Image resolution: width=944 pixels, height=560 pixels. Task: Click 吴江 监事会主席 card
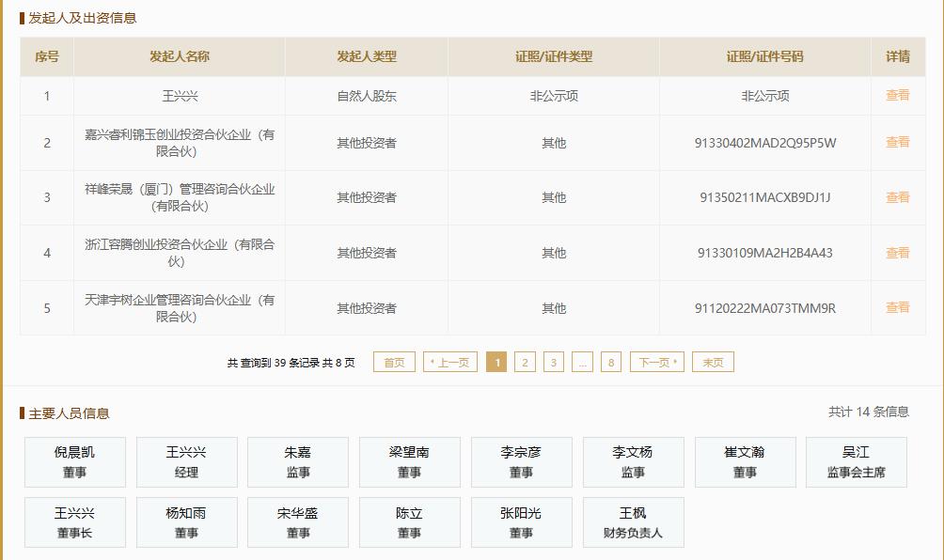[856, 462]
